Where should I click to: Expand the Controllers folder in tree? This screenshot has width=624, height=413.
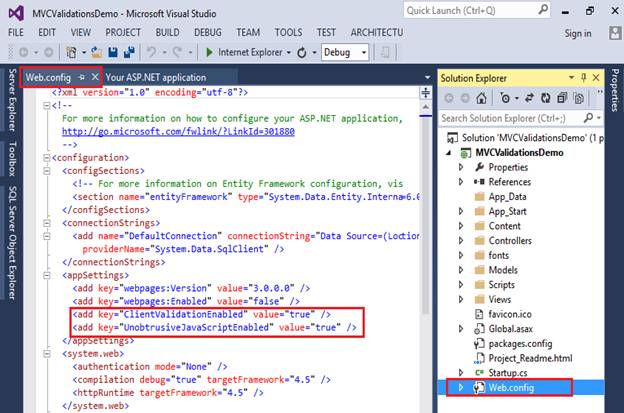[462, 241]
